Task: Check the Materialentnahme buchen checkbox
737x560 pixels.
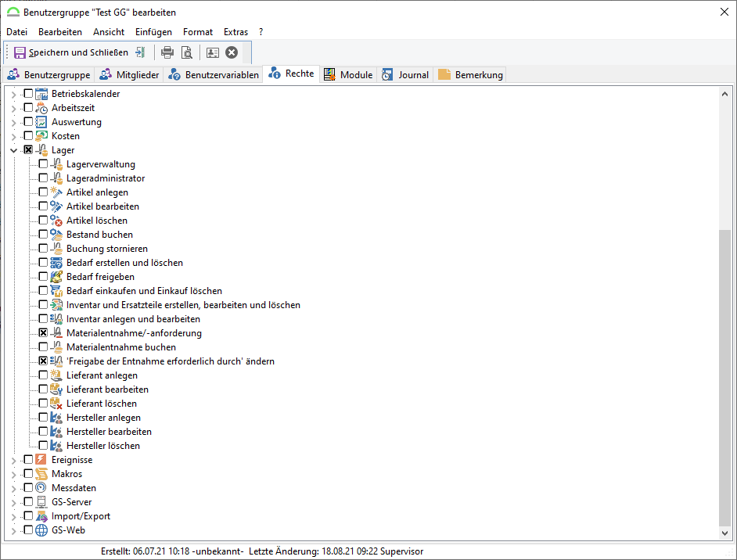Action: [43, 347]
